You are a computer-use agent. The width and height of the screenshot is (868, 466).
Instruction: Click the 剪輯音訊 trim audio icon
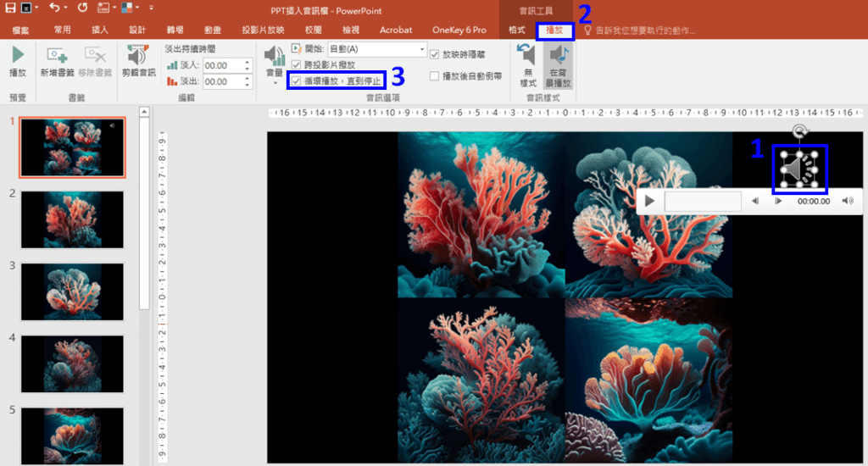pyautogui.click(x=138, y=55)
